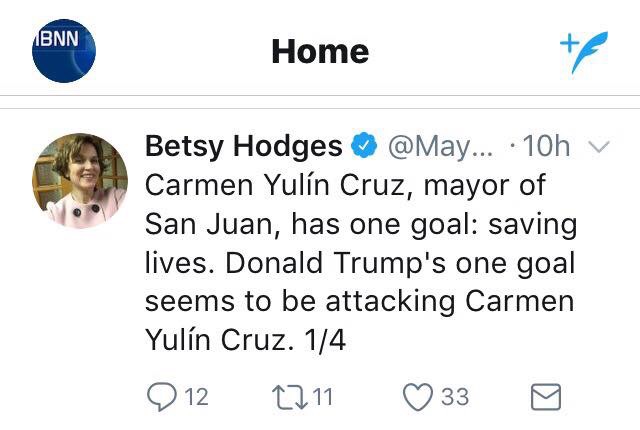640x430 pixels.
Task: Click the reply count 12
Action: [197, 397]
